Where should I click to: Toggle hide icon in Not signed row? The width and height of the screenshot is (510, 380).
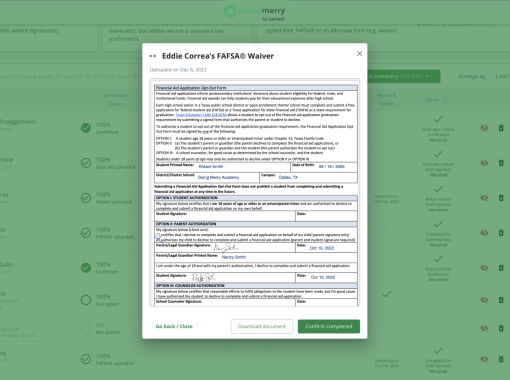pos(484,300)
